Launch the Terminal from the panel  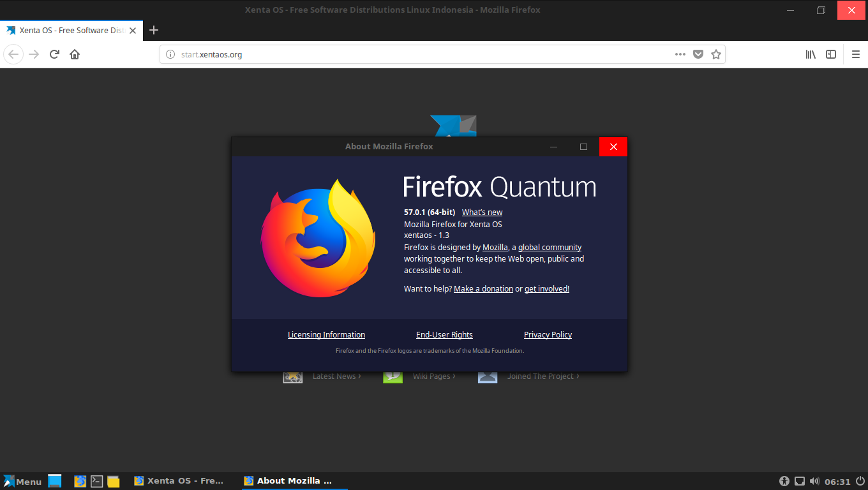[x=97, y=481]
